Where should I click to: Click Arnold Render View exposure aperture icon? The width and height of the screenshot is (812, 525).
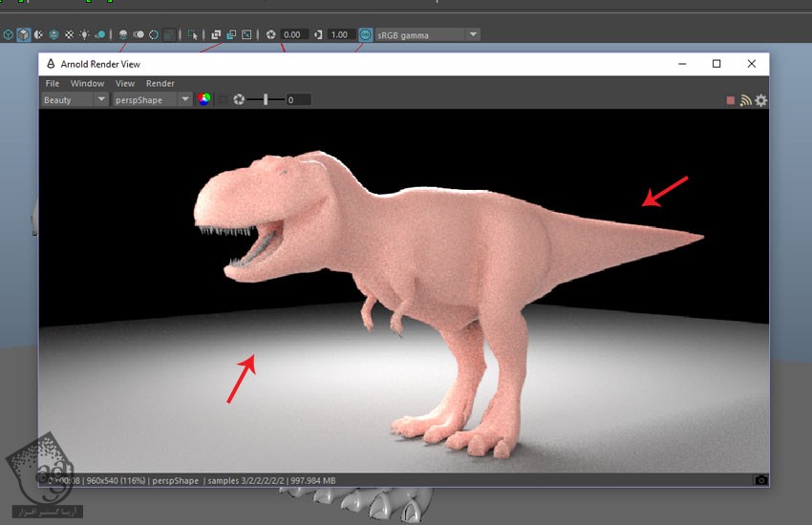pos(239,99)
